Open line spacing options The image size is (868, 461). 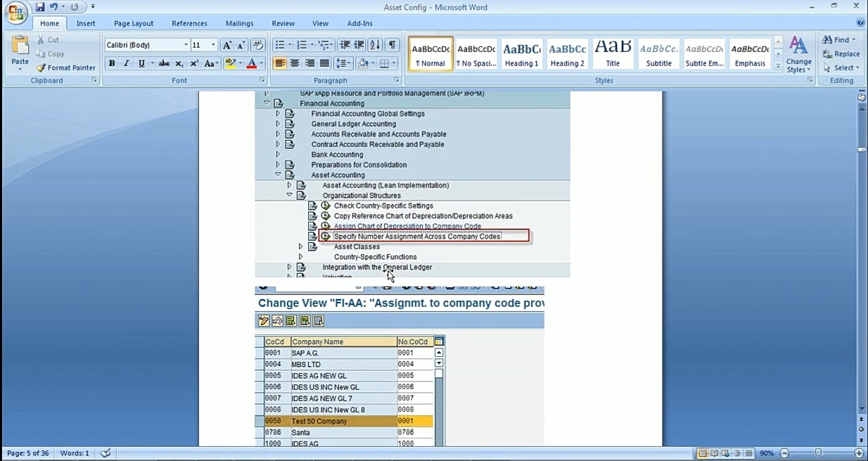coord(343,63)
